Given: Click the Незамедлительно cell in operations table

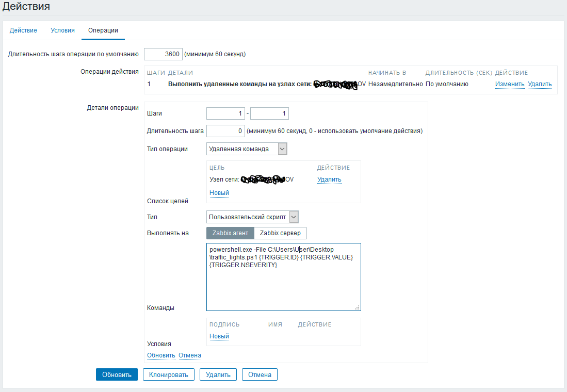Looking at the screenshot, I should (x=396, y=84).
